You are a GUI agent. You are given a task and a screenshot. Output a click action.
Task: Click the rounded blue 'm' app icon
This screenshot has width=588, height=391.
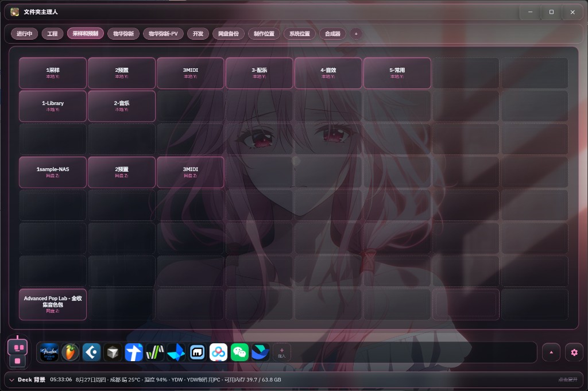[x=198, y=353]
